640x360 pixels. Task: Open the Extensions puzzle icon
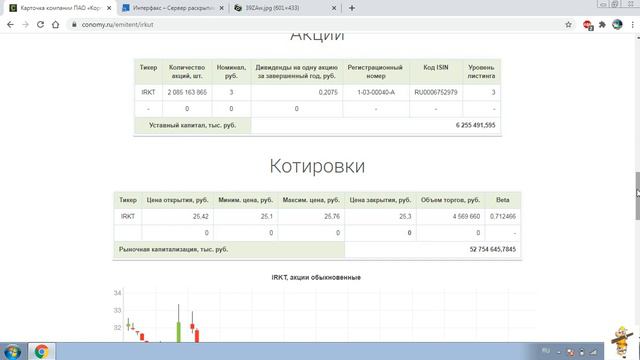[602, 24]
